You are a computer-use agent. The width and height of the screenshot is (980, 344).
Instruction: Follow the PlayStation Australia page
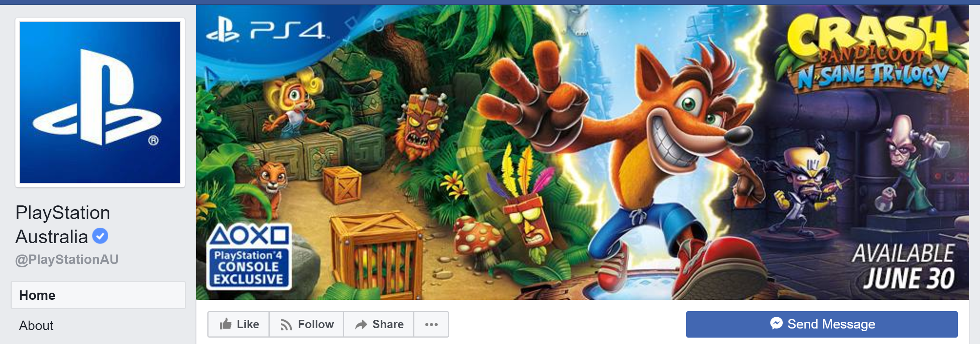tap(307, 325)
